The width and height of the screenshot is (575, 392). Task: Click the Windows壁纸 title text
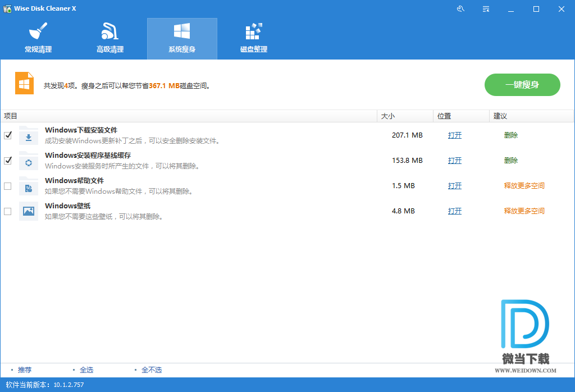click(x=67, y=206)
